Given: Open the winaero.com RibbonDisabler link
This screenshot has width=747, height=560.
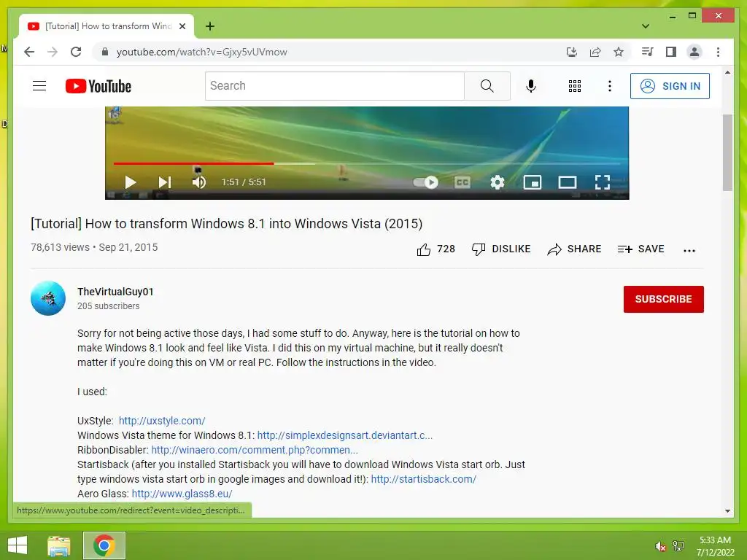Looking at the screenshot, I should click(255, 450).
